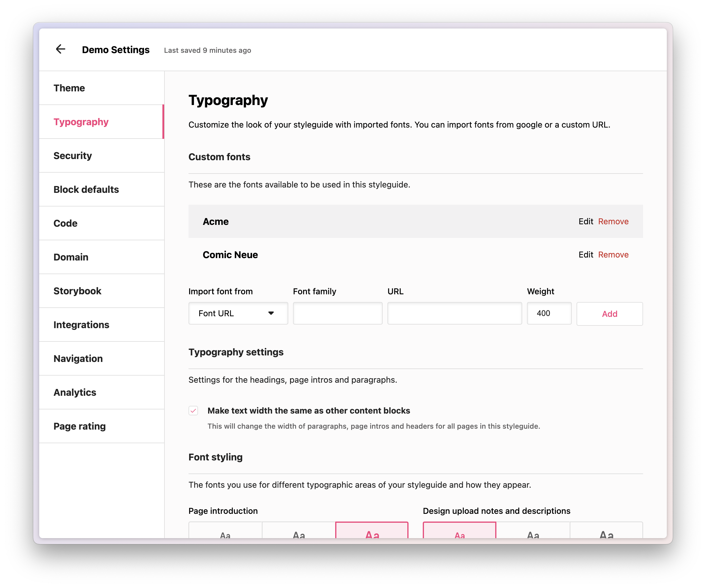
Task: Edit the Comic Neue font
Action: click(586, 255)
